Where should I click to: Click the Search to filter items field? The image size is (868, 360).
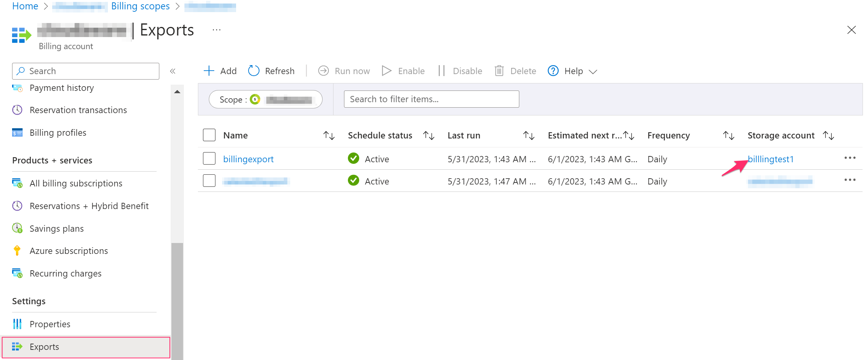click(431, 99)
